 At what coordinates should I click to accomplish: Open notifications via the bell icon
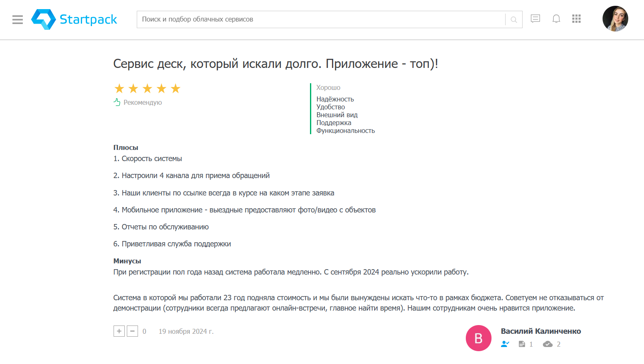556,19
